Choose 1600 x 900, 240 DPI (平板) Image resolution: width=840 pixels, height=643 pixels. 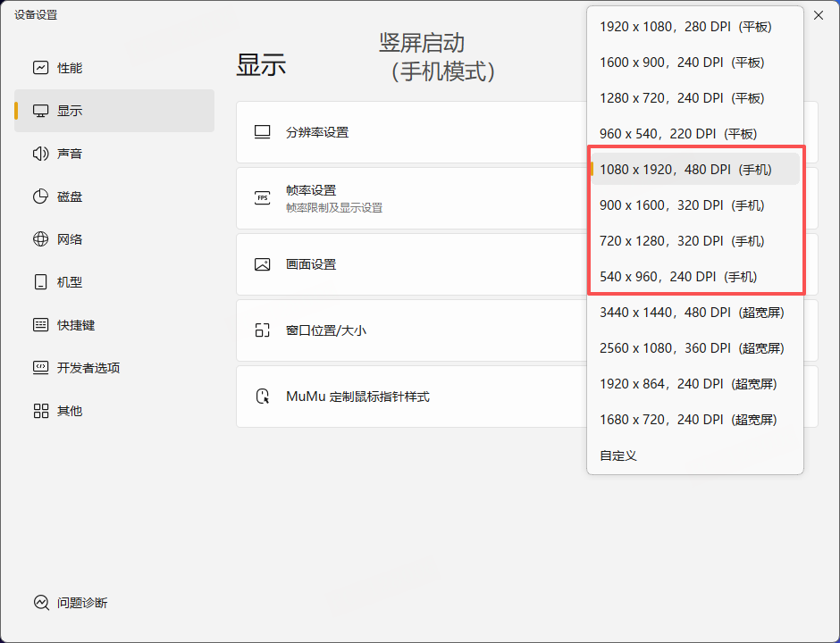[x=695, y=63]
